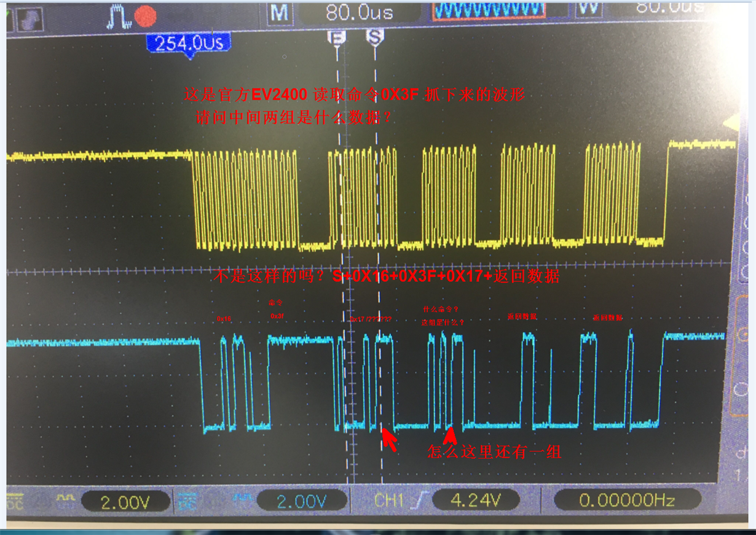756x535 pixels.
Task: Select the 0.00000Hz frequency readout
Action: [x=628, y=500]
